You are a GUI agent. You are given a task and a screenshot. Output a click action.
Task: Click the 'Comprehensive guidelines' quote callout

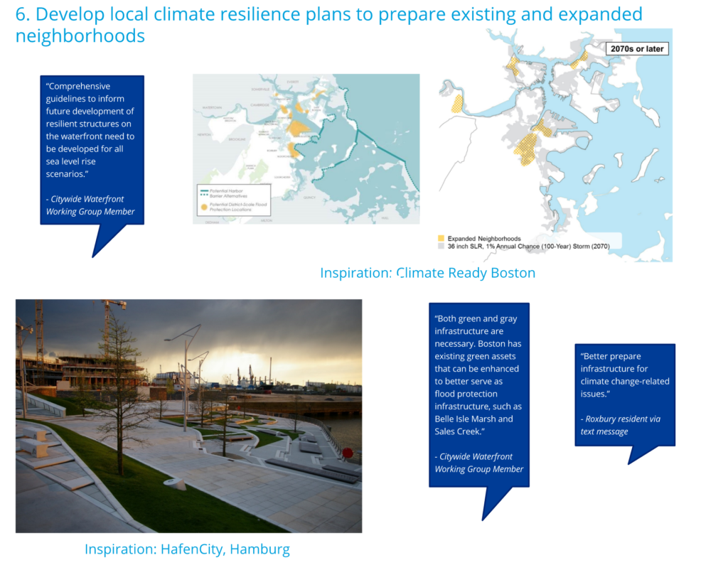[x=92, y=149]
